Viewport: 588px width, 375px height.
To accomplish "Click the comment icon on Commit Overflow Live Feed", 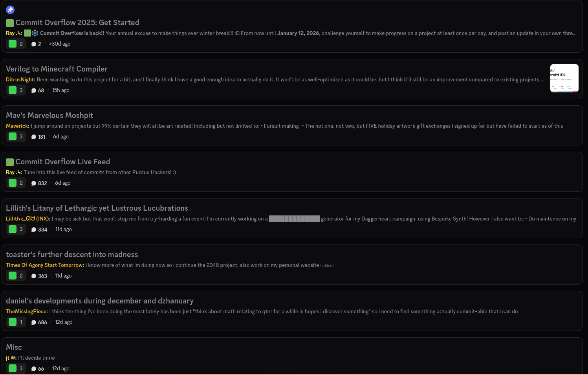I will tap(33, 183).
